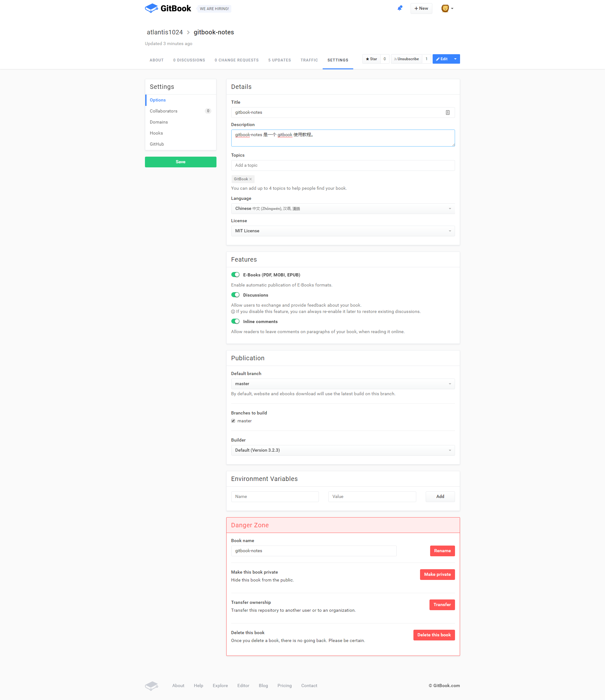Click the green Save button
The width and height of the screenshot is (605, 700).
tap(181, 162)
